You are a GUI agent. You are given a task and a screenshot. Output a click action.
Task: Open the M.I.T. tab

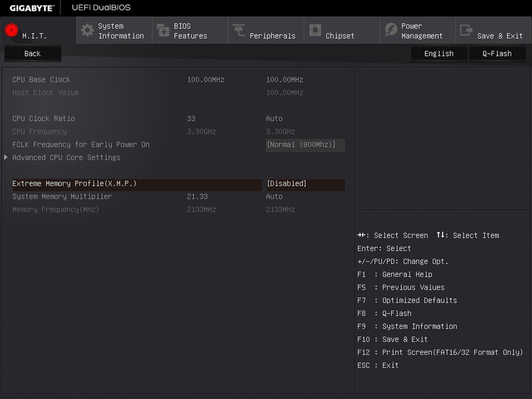38,30
